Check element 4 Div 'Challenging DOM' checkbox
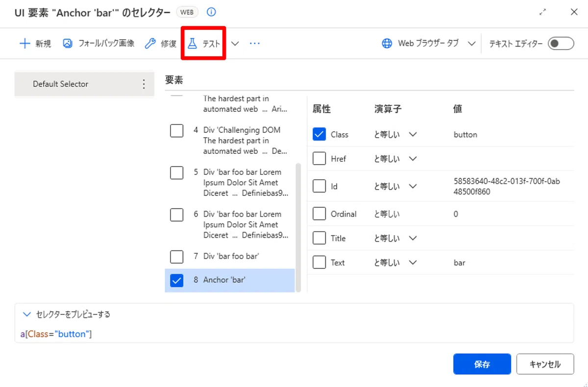Screen dimensions: 588x387 tap(177, 131)
